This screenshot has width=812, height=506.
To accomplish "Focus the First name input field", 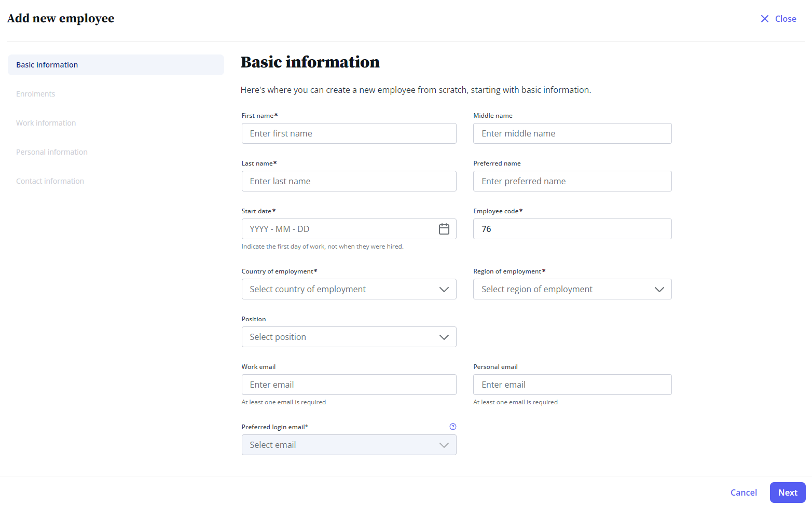I will 349,133.
